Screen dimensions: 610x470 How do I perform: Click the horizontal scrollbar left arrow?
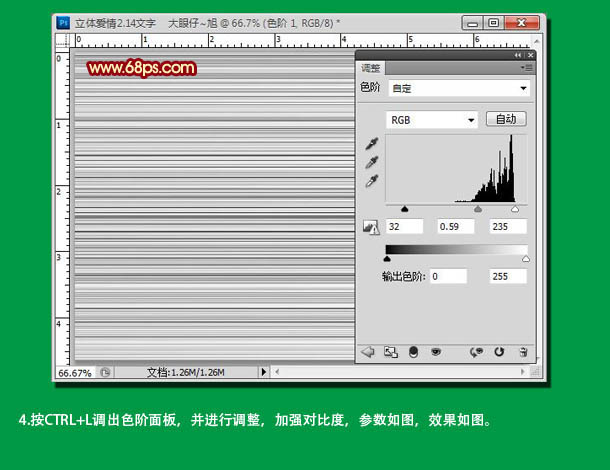pos(277,372)
